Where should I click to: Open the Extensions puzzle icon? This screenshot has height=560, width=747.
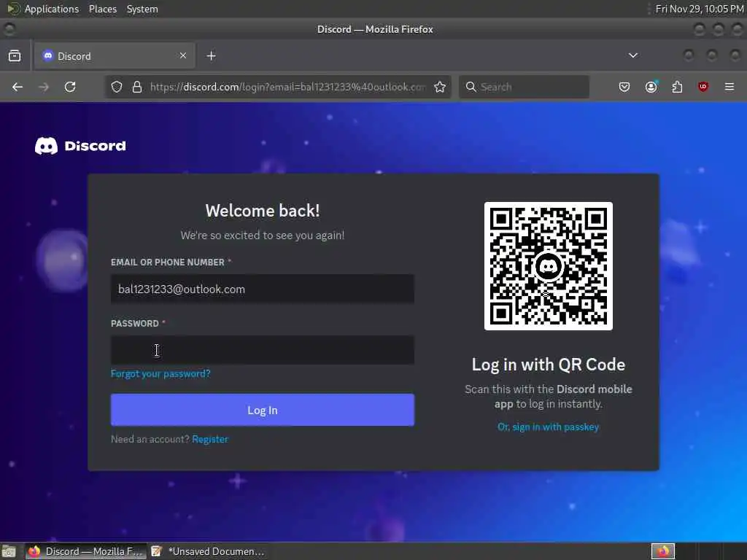677,87
